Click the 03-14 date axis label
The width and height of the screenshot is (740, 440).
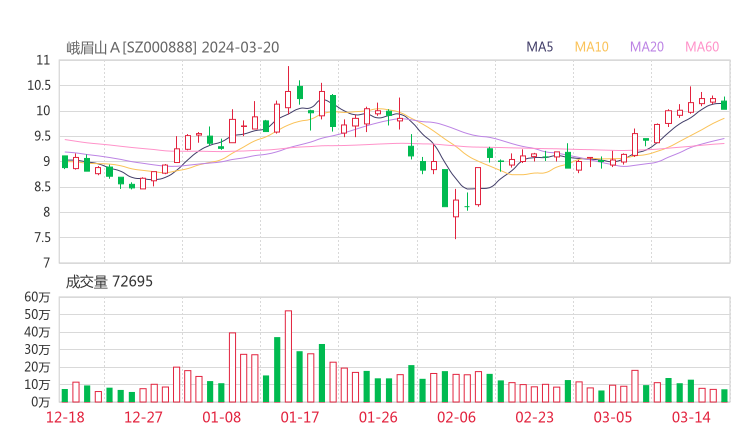691,417
